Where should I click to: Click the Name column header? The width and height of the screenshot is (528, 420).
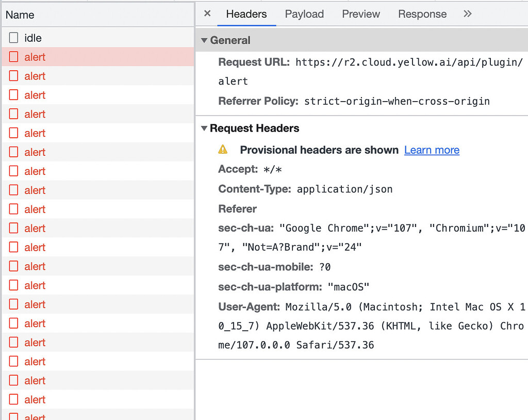tap(20, 15)
